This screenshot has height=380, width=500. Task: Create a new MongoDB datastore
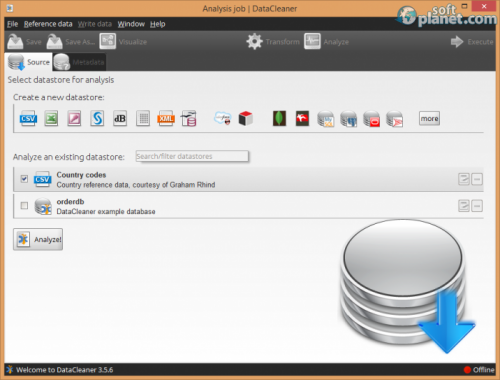click(279, 118)
